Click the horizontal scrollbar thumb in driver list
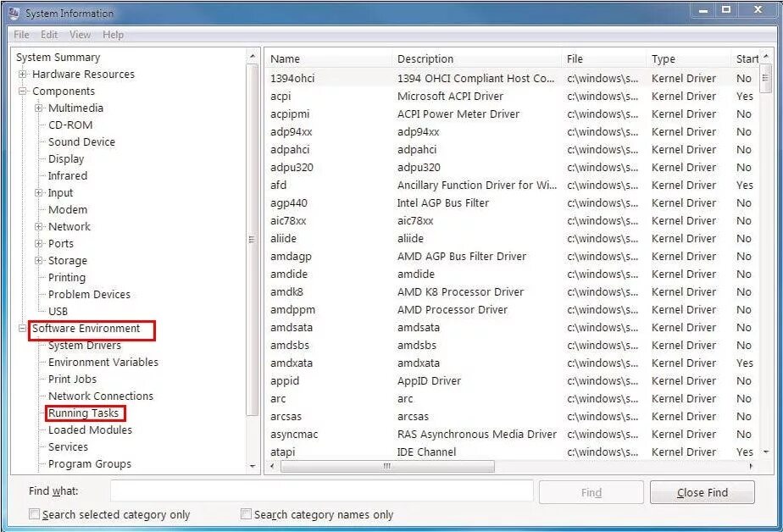 [387, 466]
